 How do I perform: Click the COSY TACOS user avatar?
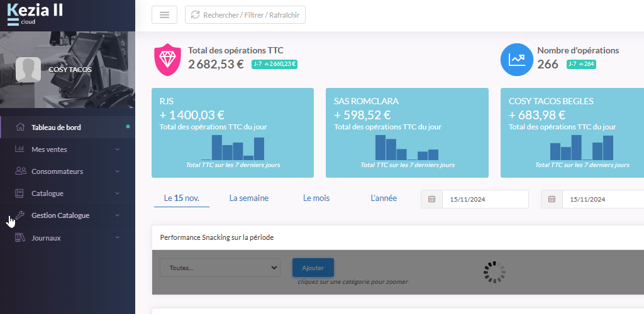pos(28,69)
